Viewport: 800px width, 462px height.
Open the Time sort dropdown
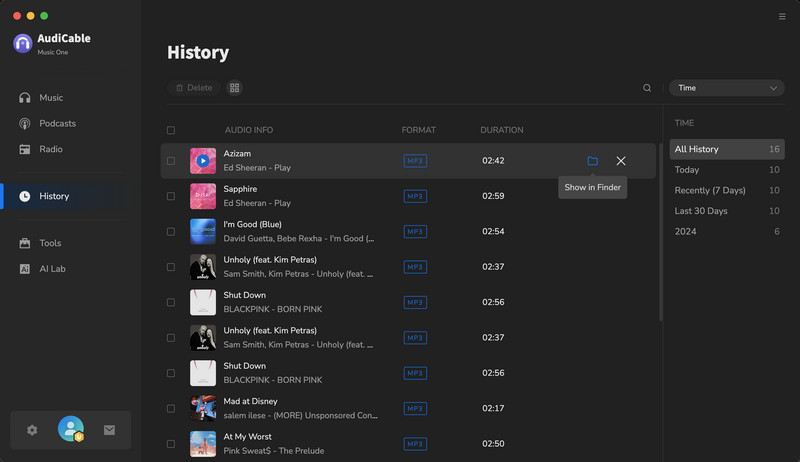click(x=727, y=88)
